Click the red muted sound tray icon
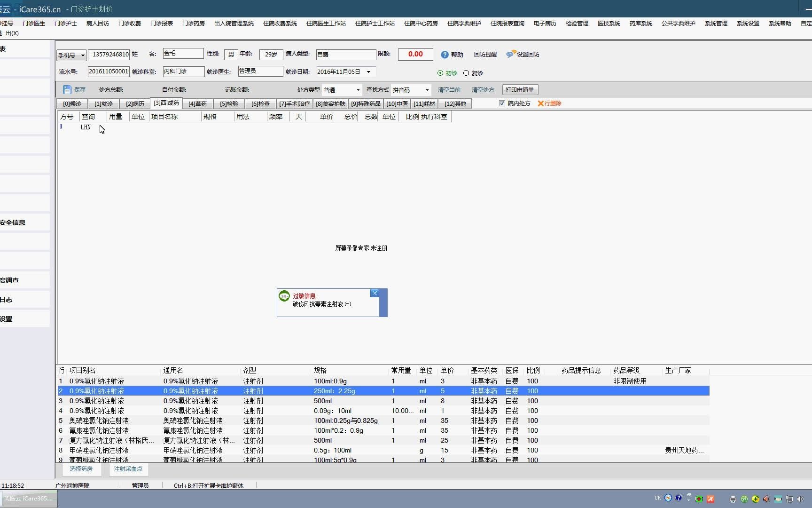812x508 pixels. tap(766, 499)
